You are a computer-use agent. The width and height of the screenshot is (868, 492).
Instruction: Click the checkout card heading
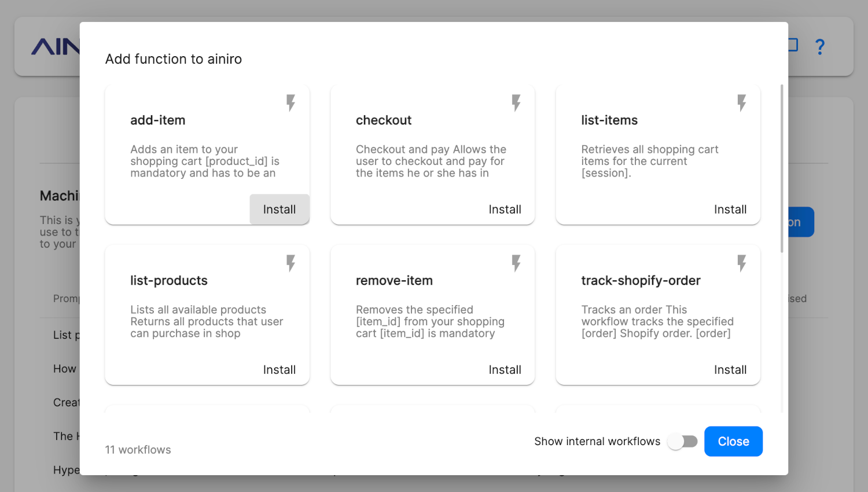(x=384, y=120)
